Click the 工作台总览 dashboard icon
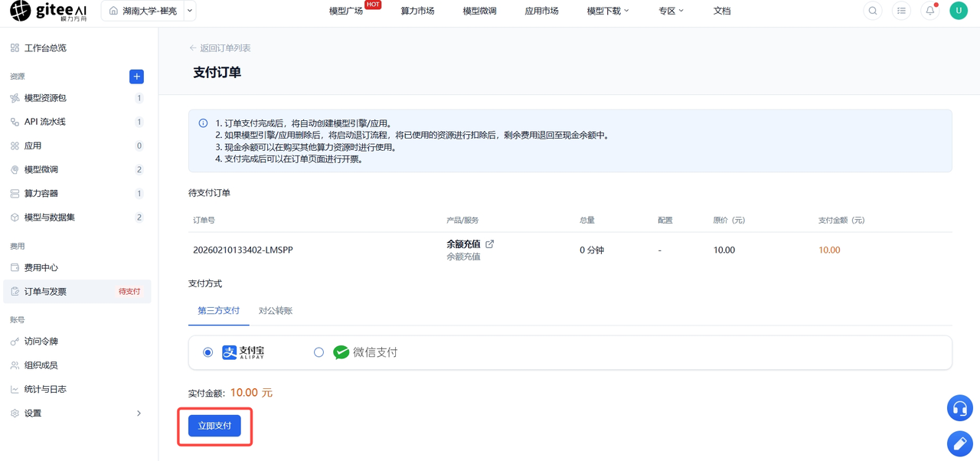Screen dimensions: 980x461 (x=15, y=48)
